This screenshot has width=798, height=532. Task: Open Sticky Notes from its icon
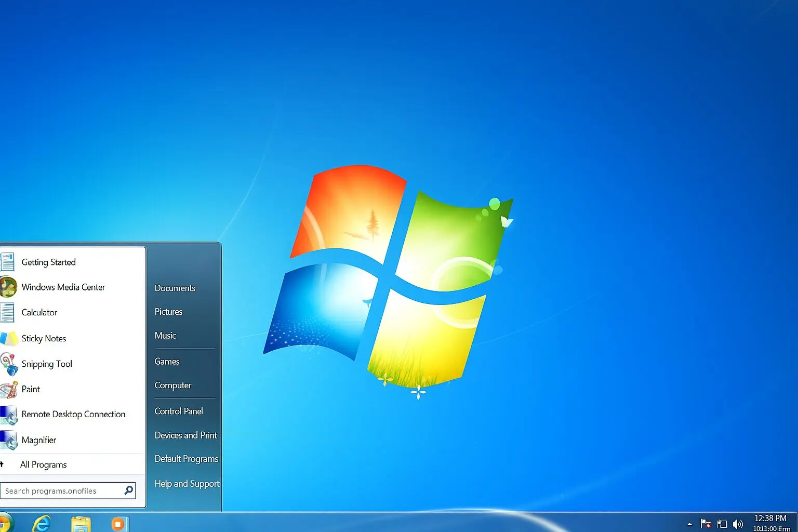pos(9,338)
